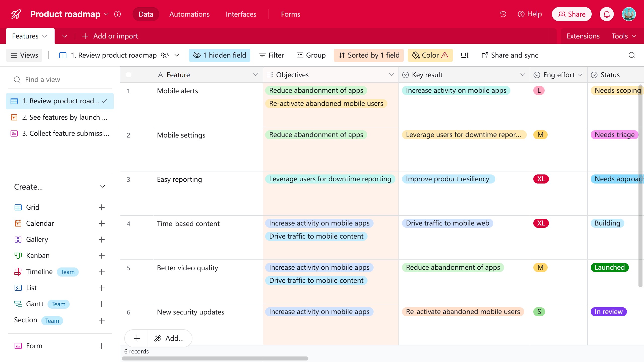Open the Tools dropdown
Viewport: 644px width, 362px height.
pos(624,36)
